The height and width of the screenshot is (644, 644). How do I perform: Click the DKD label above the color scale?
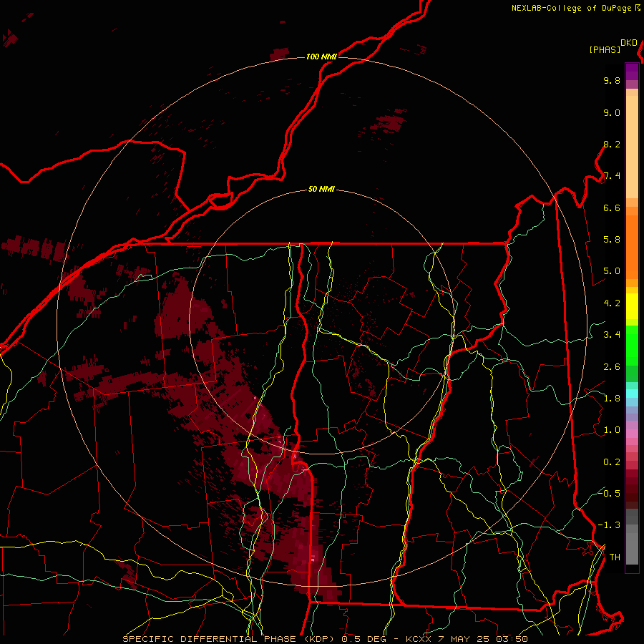click(629, 43)
